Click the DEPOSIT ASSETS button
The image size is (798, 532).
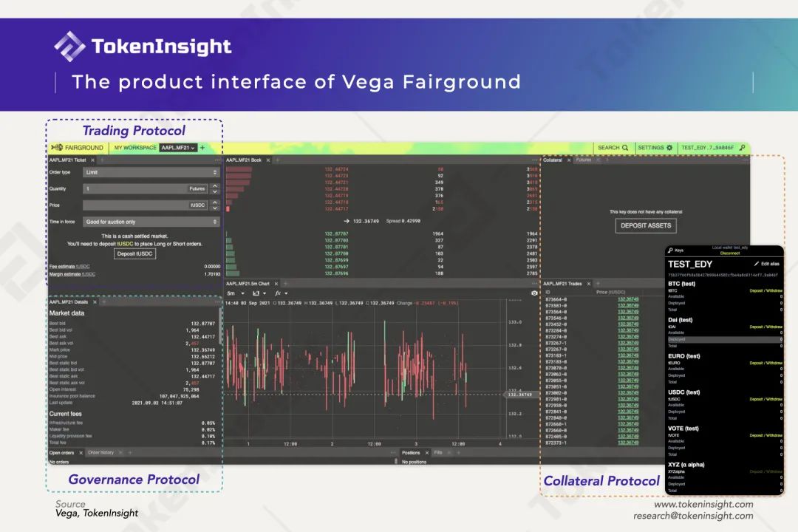(646, 225)
